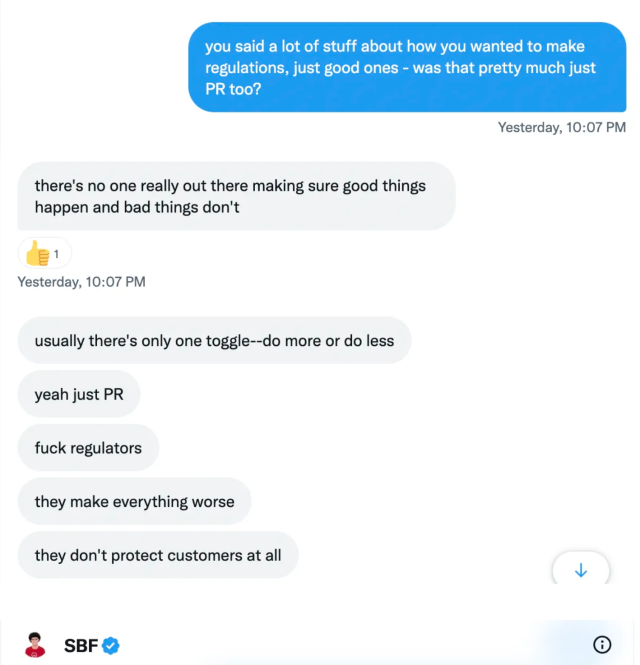Click sent message timestamp 10:07 PM

562,127
